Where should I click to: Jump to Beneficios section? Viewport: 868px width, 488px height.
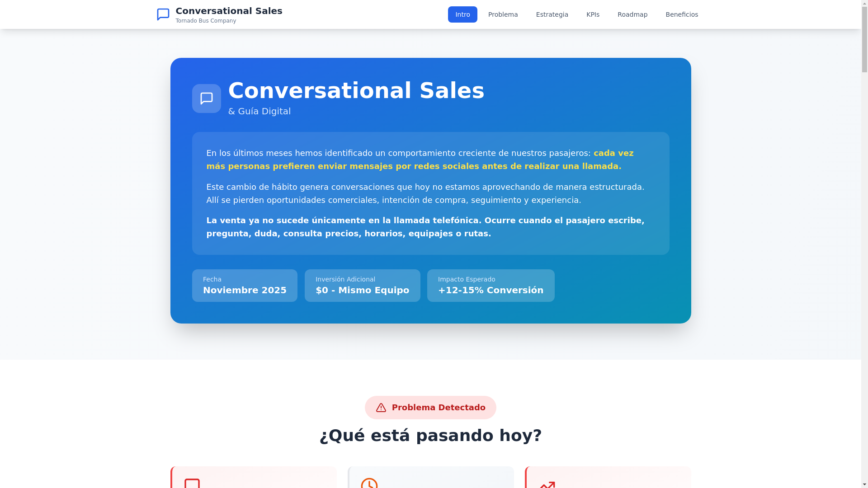click(681, 14)
